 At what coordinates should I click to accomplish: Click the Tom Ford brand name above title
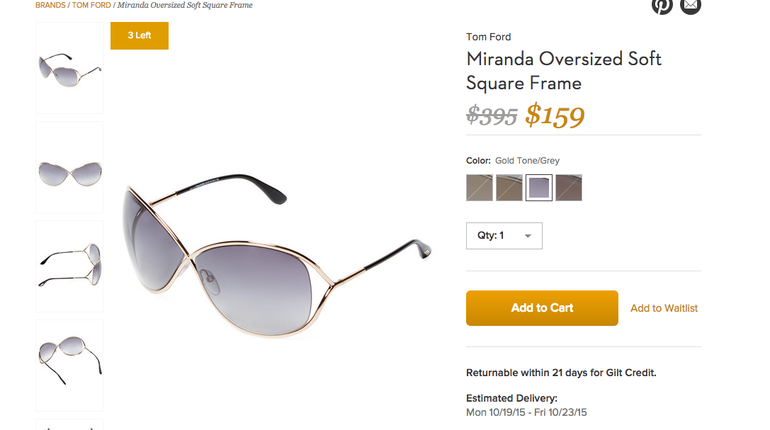click(489, 37)
